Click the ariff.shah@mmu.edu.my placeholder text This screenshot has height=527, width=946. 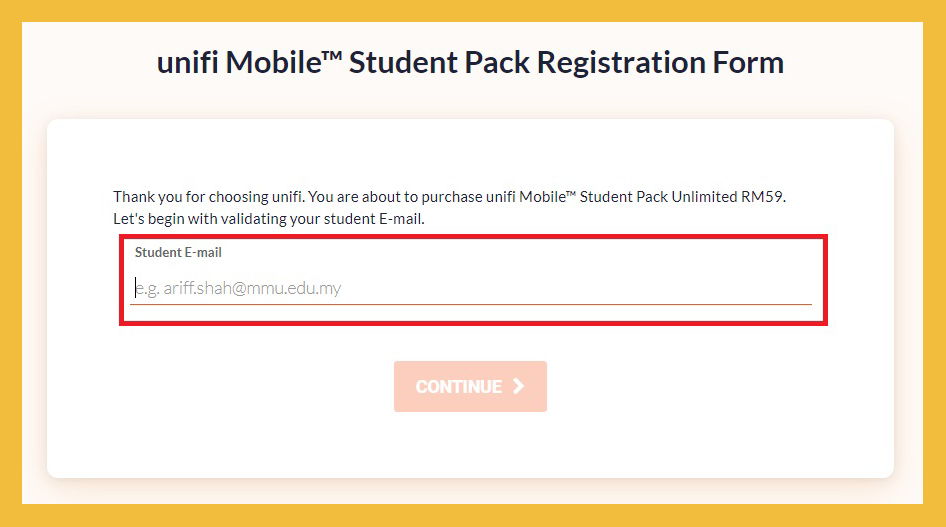coord(240,288)
